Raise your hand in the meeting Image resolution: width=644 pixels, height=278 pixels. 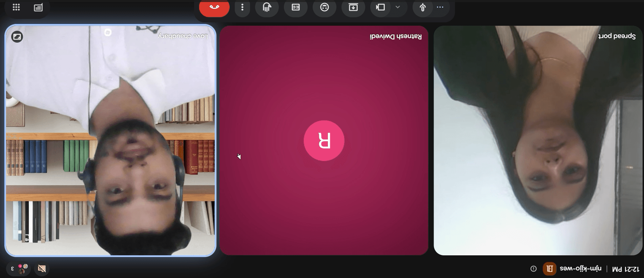(267, 7)
